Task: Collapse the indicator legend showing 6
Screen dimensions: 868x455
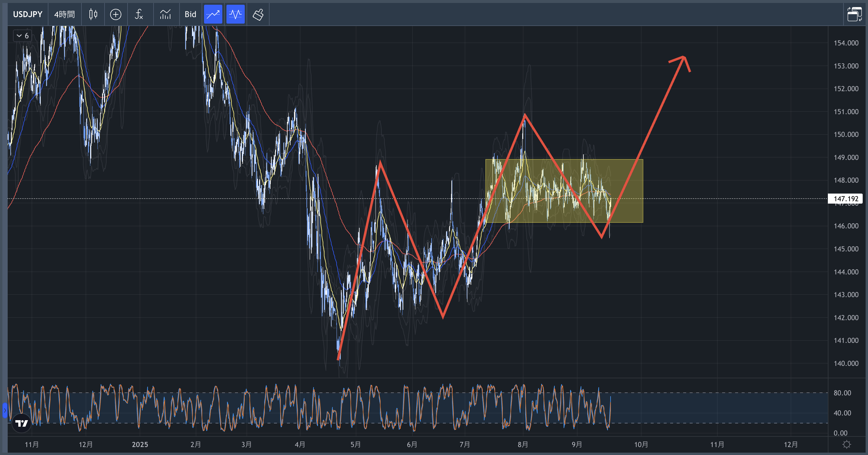Action: point(22,36)
